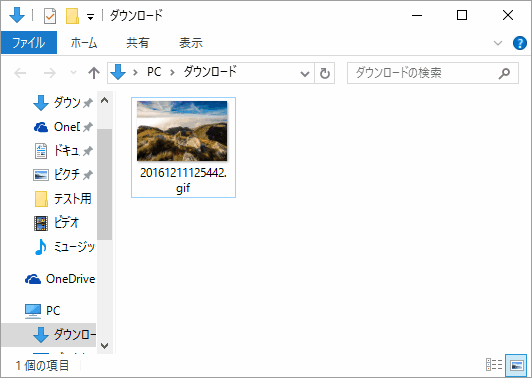
Task: Open pinned ドキュ documents item
Action: tap(63, 151)
